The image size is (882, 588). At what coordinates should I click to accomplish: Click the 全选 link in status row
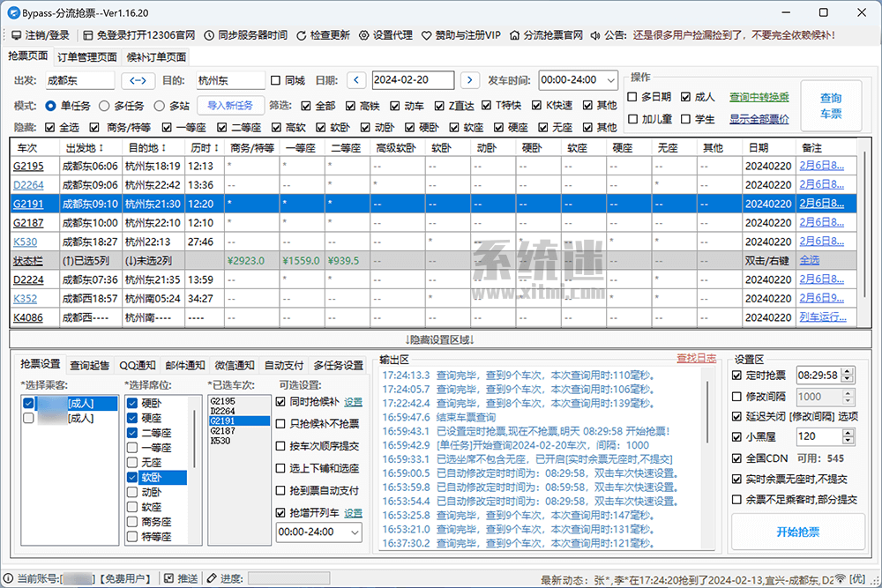click(x=810, y=260)
